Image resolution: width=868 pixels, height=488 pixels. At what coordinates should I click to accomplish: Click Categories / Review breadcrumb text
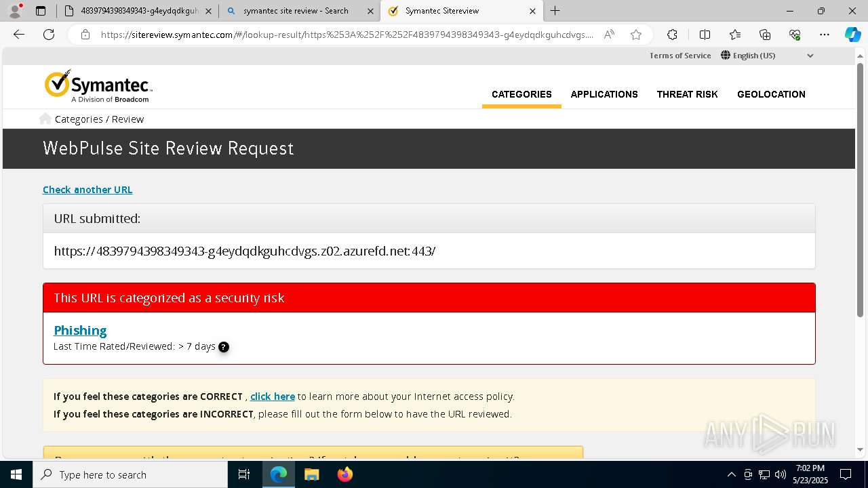99,119
